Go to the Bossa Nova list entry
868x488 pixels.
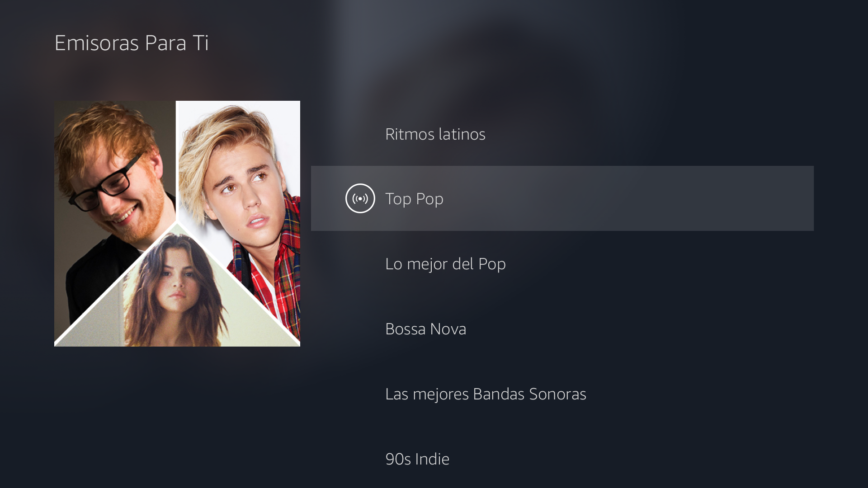click(x=425, y=329)
